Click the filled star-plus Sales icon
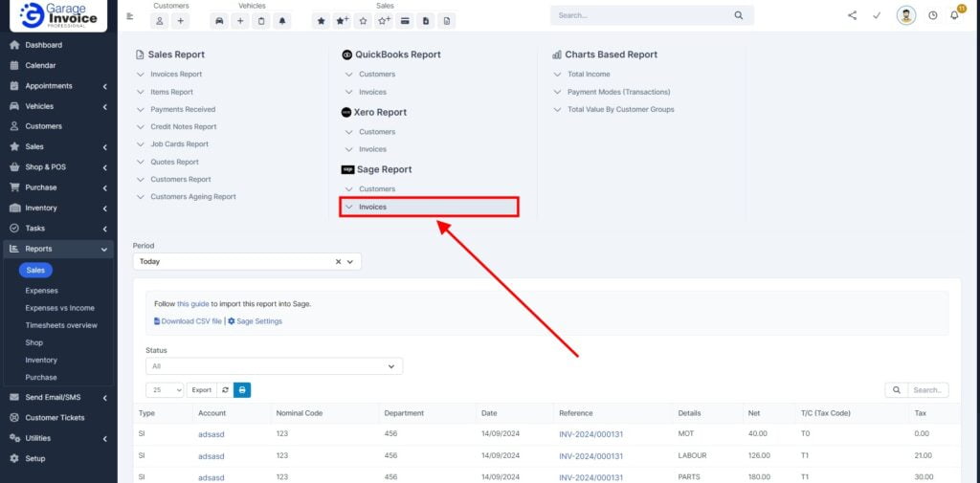Screen dimensions: 980x483 [x=342, y=21]
